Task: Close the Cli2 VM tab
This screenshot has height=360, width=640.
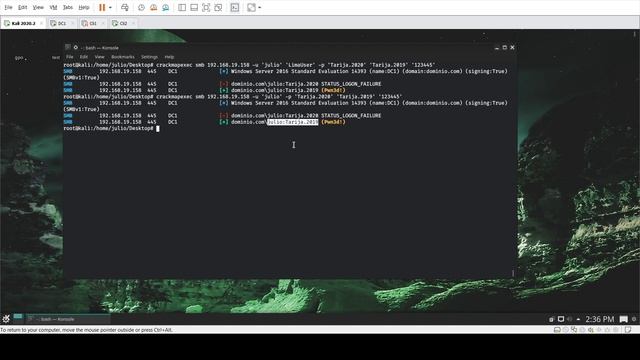Action: [x=133, y=23]
